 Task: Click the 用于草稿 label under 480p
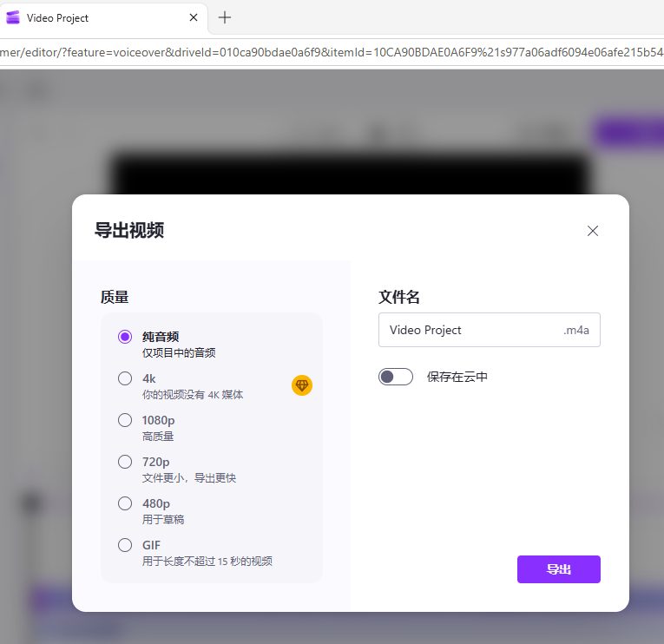pos(163,520)
